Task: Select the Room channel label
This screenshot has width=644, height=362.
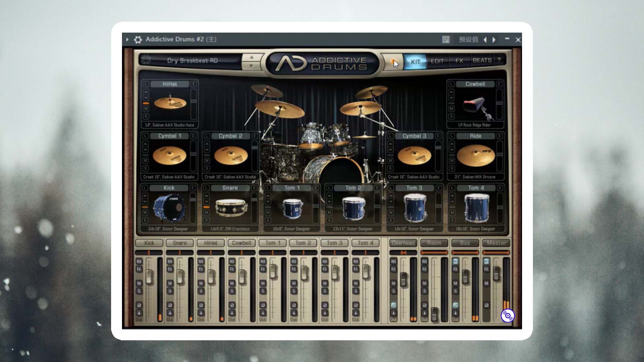Action: pyautogui.click(x=434, y=243)
